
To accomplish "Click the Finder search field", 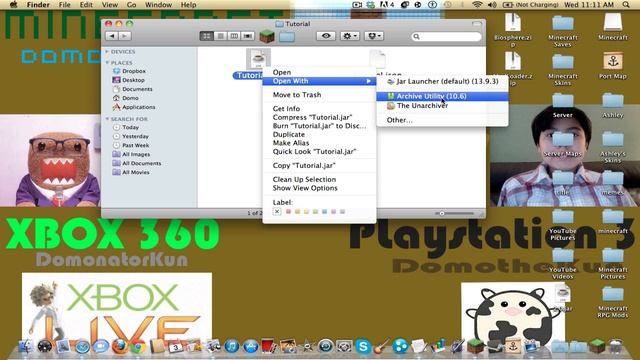I will pyautogui.click(x=446, y=37).
